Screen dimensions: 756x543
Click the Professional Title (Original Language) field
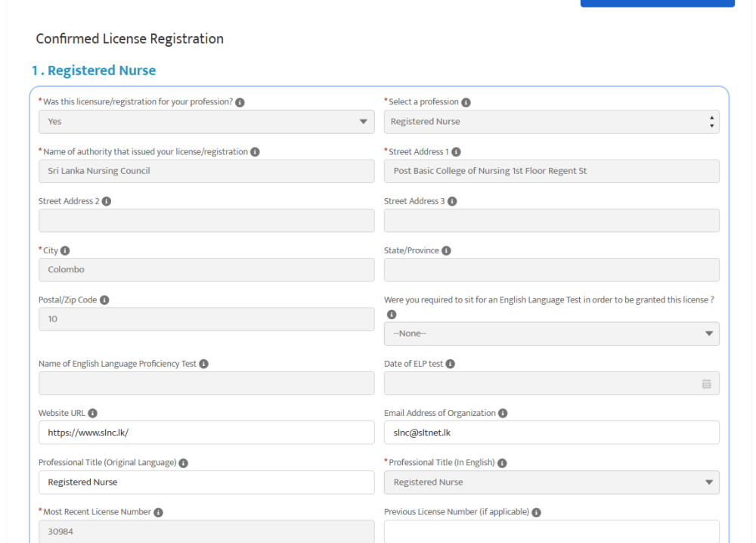point(206,482)
